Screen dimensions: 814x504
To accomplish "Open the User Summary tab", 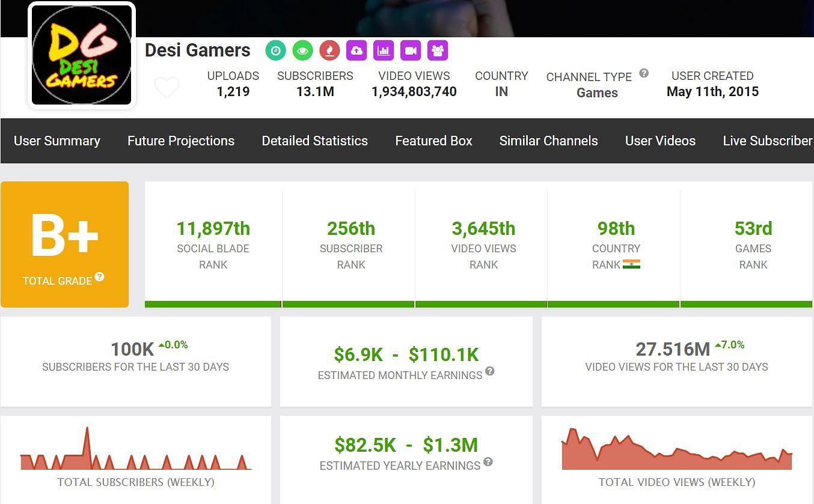I will pyautogui.click(x=57, y=141).
